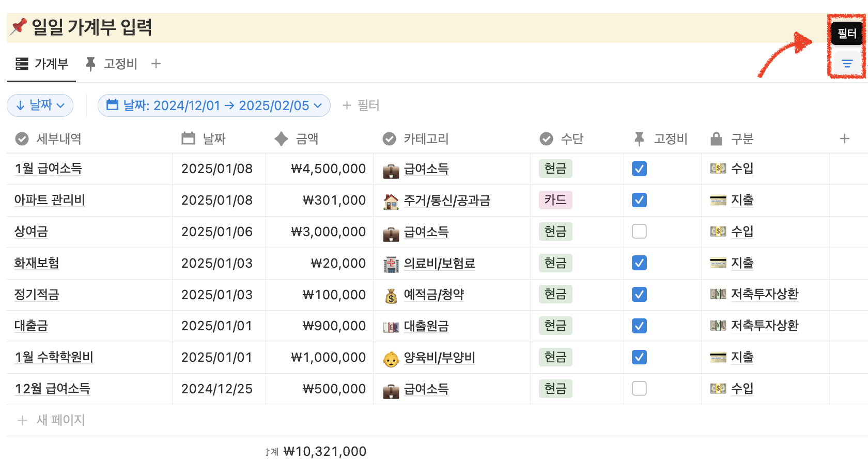Click the calendar icon in the 날짜 column header

(189, 139)
